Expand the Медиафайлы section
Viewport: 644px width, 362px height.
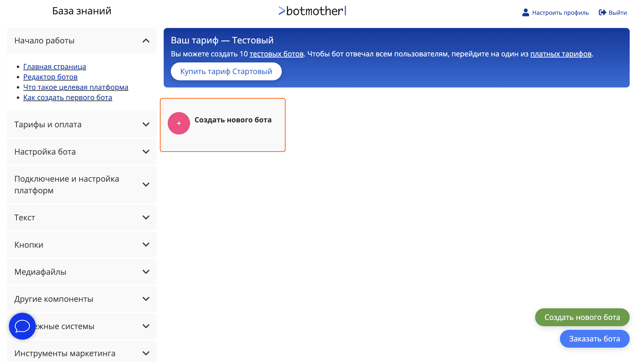(146, 272)
